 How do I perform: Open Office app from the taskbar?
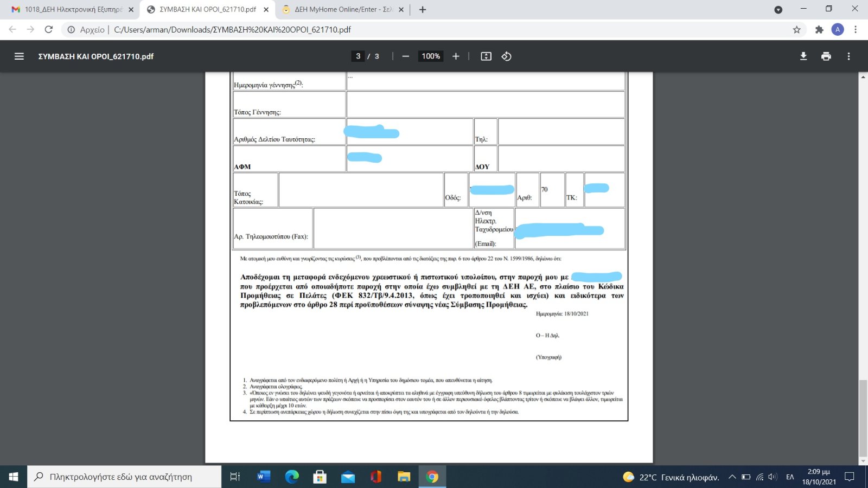(x=376, y=477)
